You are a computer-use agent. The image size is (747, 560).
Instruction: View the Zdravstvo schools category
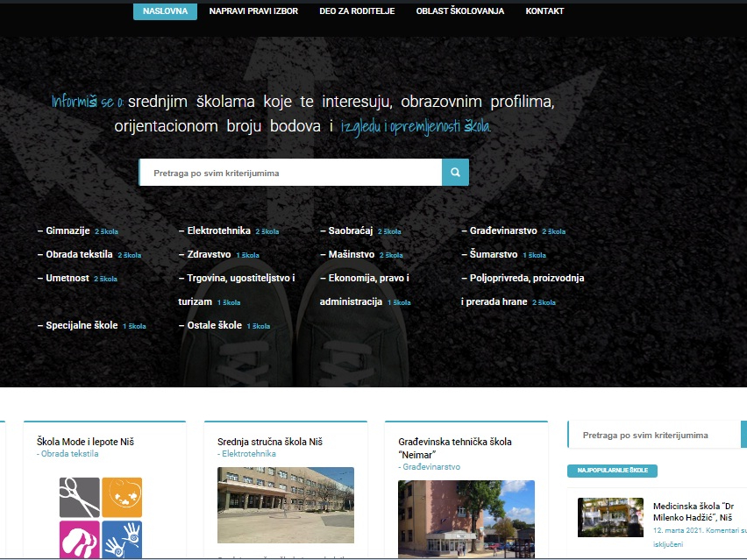(x=209, y=254)
